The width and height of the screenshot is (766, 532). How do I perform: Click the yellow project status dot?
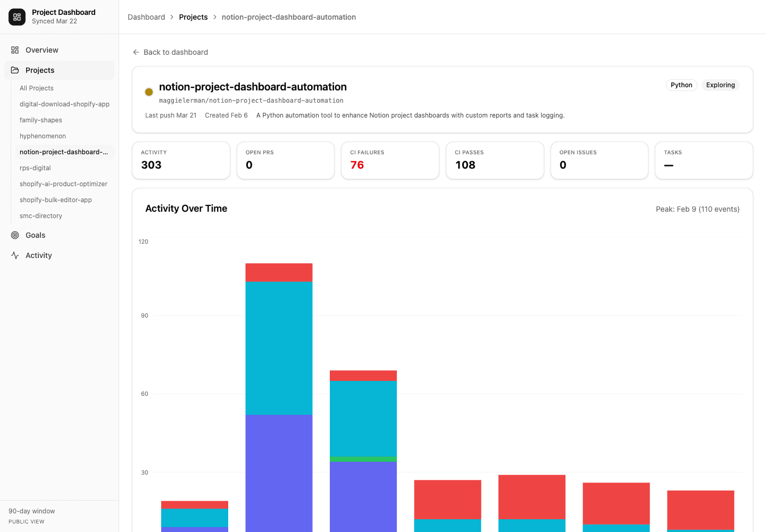(x=149, y=92)
